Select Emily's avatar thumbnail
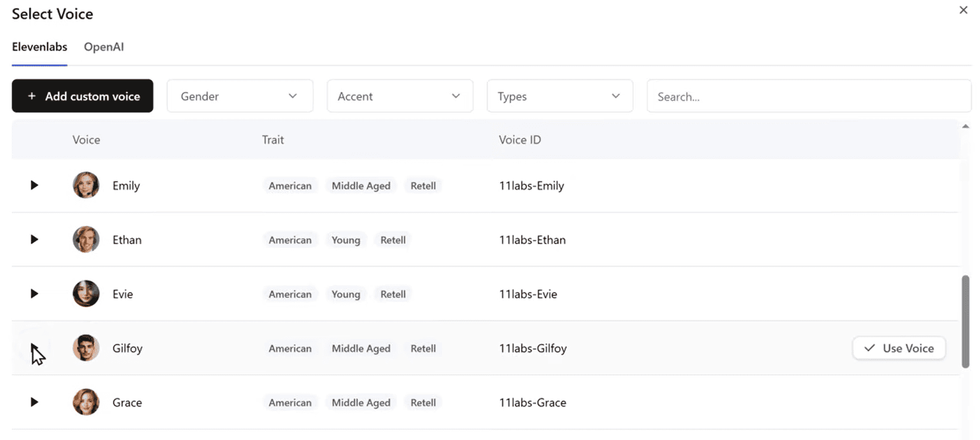Image resolution: width=980 pixels, height=440 pixels. coord(86,186)
